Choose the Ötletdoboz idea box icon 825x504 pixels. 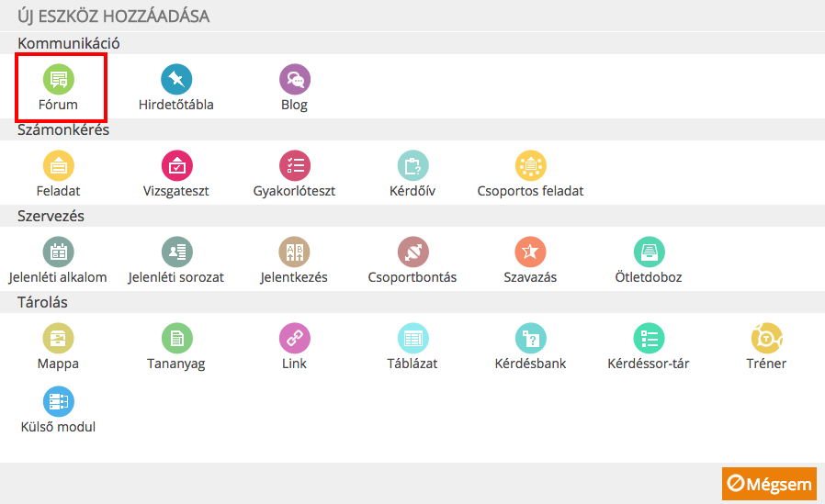tap(649, 252)
